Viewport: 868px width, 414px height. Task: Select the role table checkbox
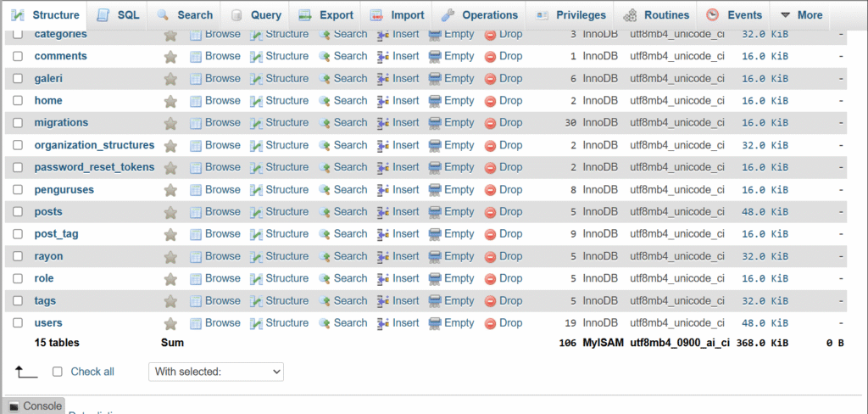click(18, 278)
